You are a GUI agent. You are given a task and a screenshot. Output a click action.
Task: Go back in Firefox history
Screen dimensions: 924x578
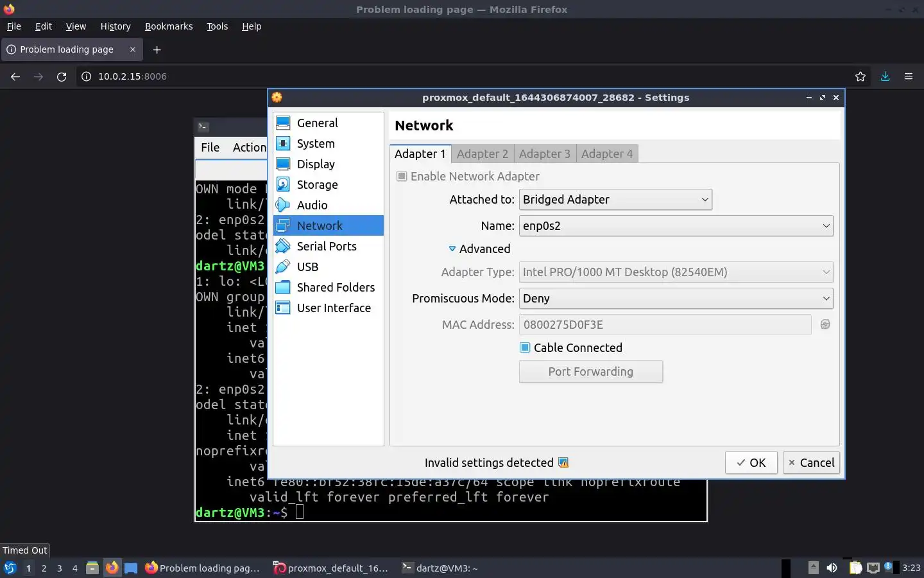click(x=15, y=76)
